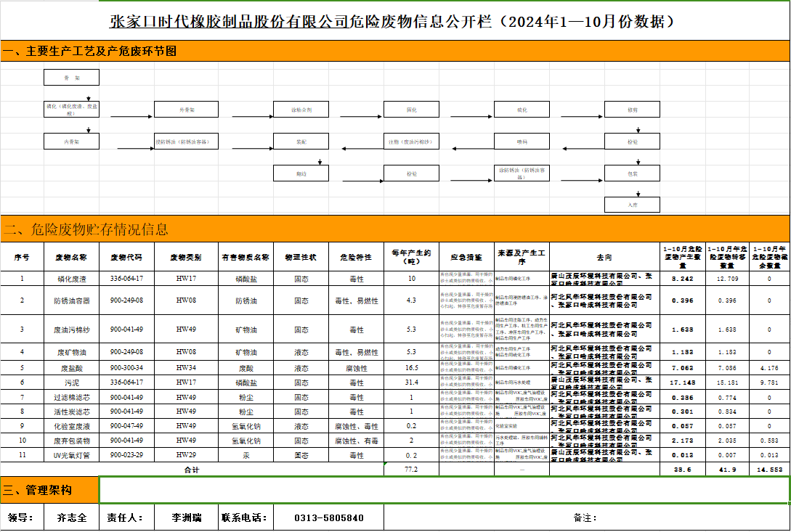Select the total value 77.2 cell
Image resolution: width=791 pixels, height=532 pixels.
click(x=411, y=470)
